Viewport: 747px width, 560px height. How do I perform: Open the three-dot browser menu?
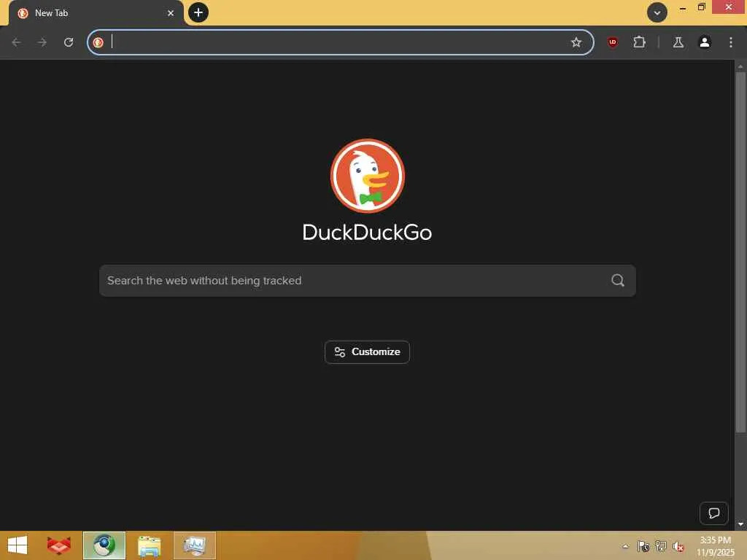point(730,42)
